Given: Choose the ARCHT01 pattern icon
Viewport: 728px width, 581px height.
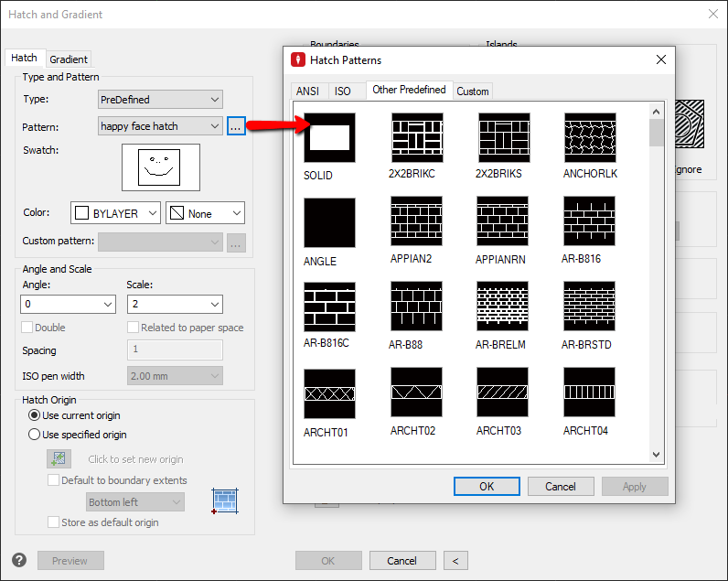Looking at the screenshot, I should pos(329,393).
